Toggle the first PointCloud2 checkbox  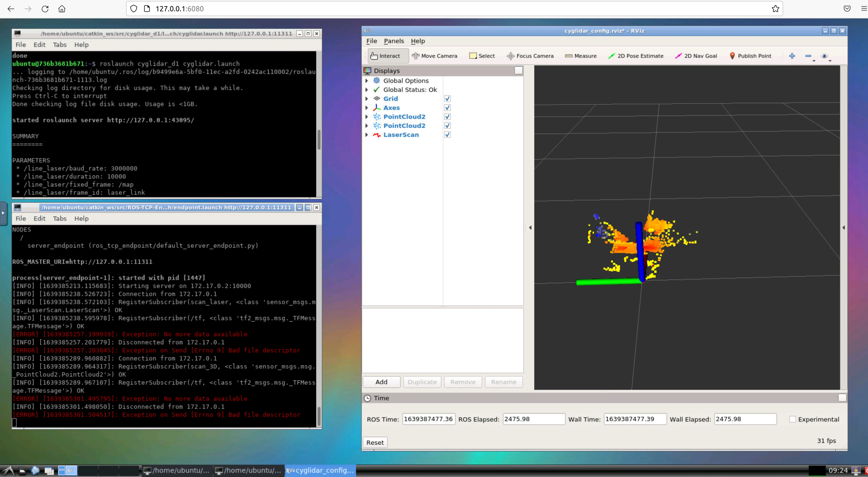(x=447, y=117)
